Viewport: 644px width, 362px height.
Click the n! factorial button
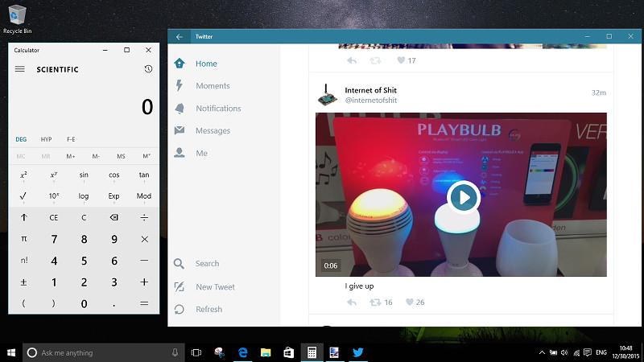(23, 261)
